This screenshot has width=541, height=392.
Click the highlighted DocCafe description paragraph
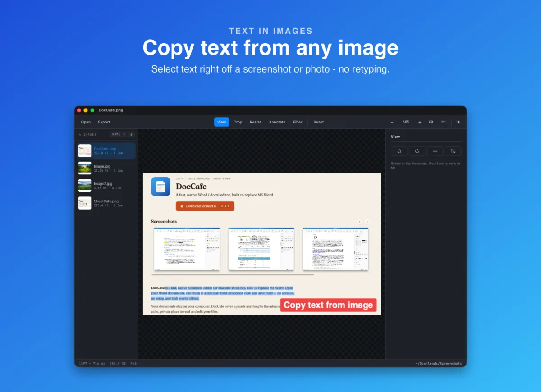click(x=223, y=293)
